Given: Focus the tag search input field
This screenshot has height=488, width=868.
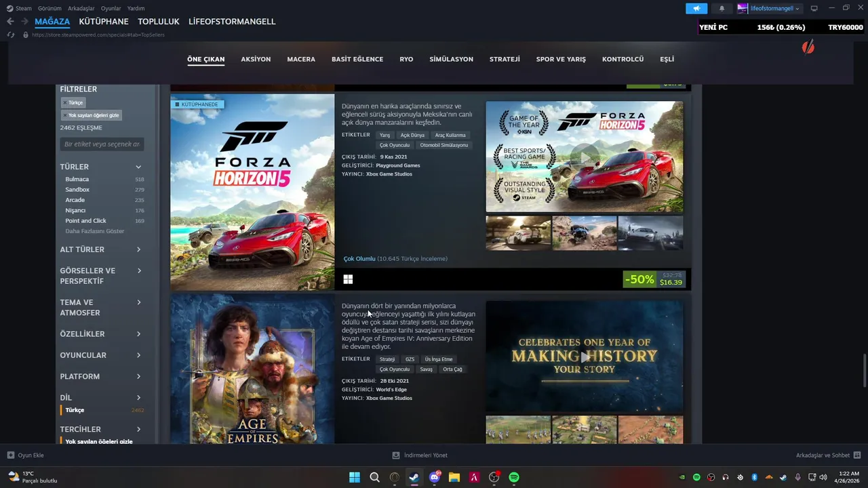Looking at the screenshot, I should tap(102, 144).
